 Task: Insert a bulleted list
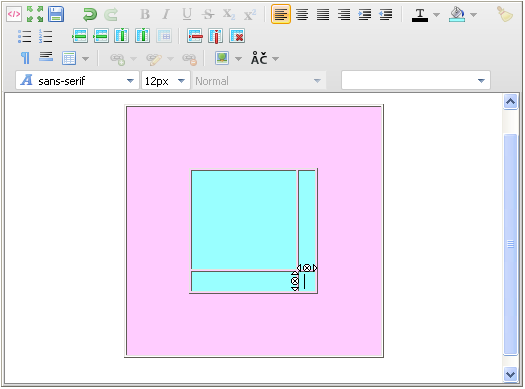[24, 36]
